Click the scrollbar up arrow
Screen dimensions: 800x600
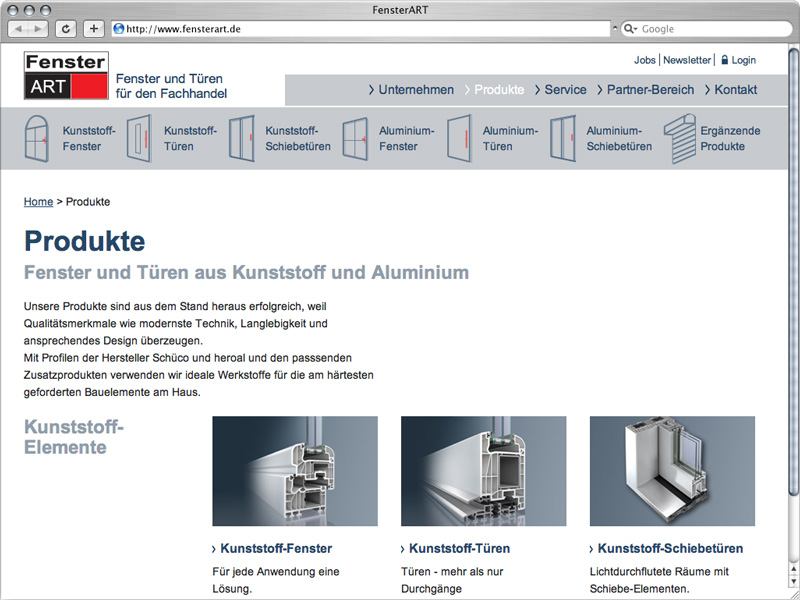(x=794, y=568)
